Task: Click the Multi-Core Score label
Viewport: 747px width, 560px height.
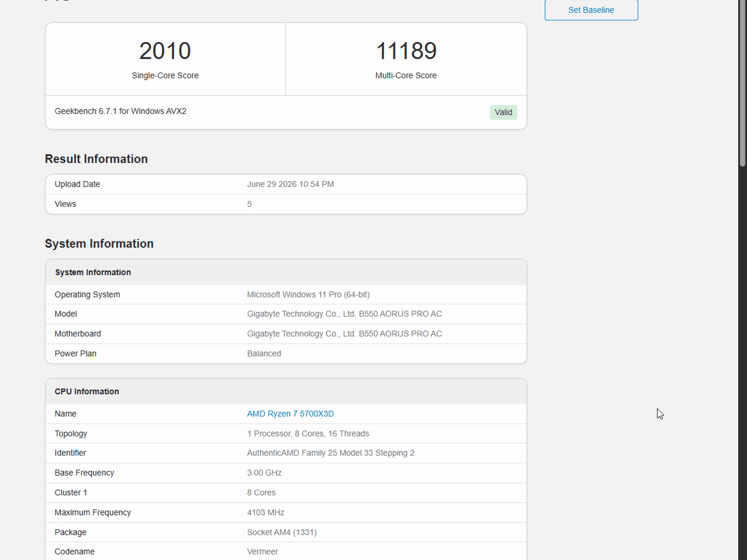Action: pyautogui.click(x=406, y=75)
